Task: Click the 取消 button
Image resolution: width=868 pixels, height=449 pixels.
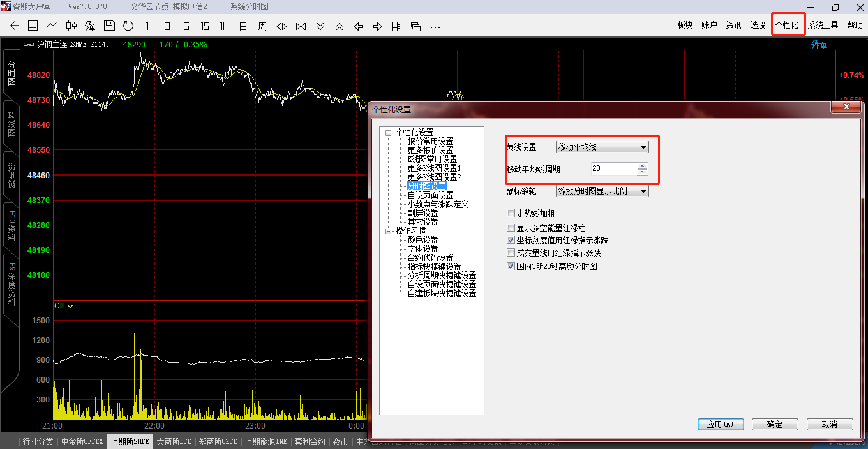Action: pyautogui.click(x=830, y=424)
